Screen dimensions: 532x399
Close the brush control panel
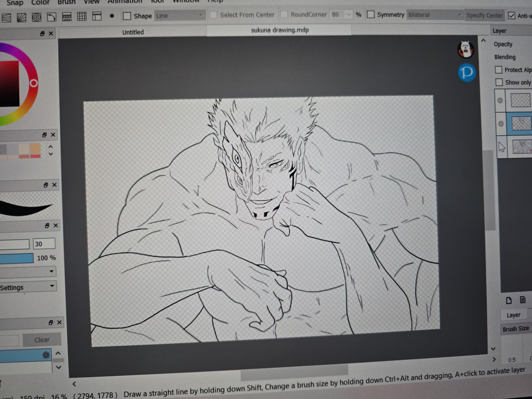[x=56, y=225]
